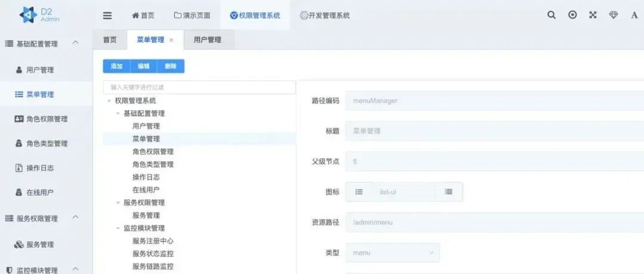Open the search magnifier icon in header
The image size is (644, 274).
pos(552,16)
